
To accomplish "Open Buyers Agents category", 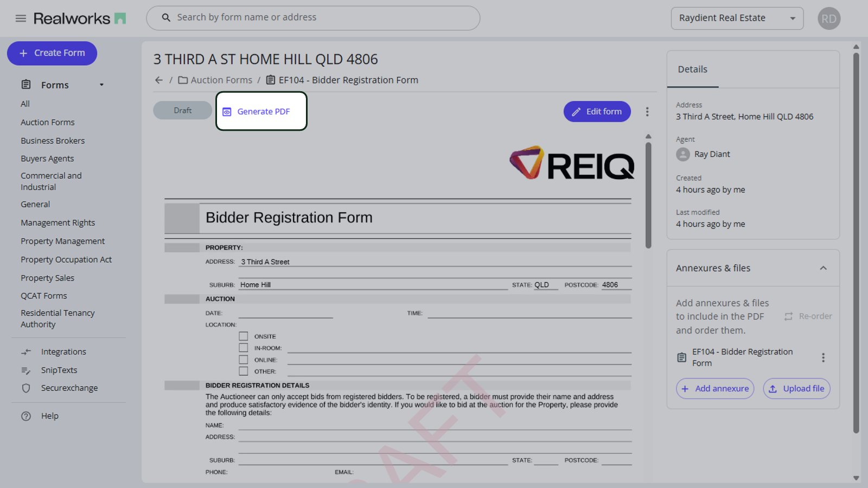I will [47, 159].
